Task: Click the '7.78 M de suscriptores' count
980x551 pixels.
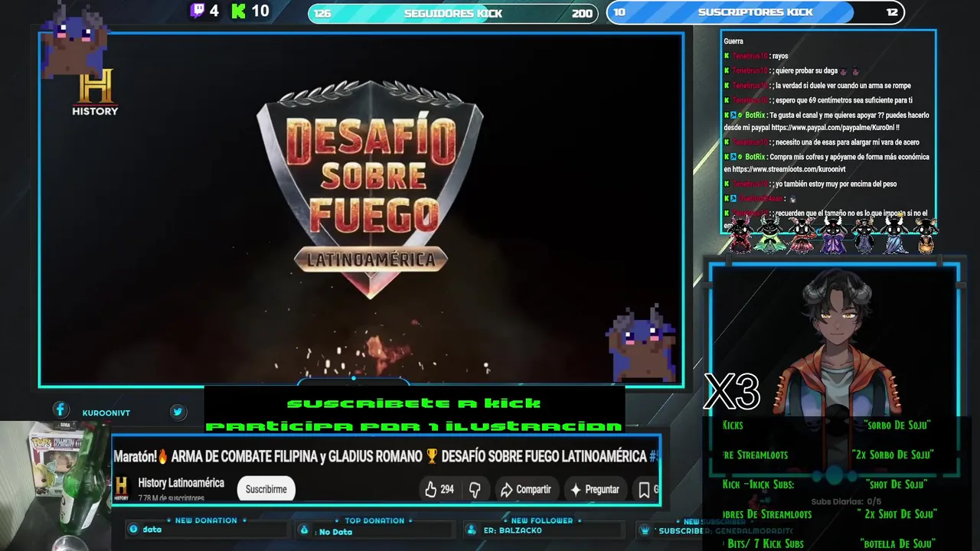Action: 171,498
